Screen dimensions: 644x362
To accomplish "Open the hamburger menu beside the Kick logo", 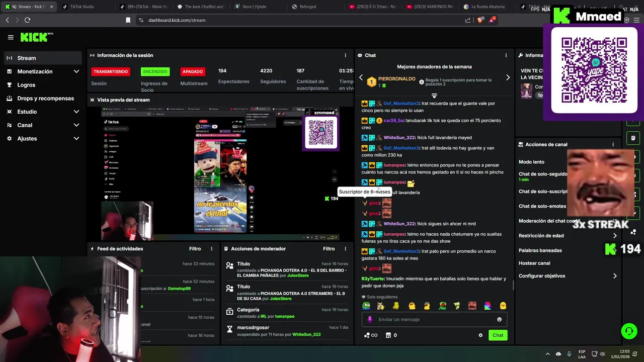I will (x=11, y=37).
